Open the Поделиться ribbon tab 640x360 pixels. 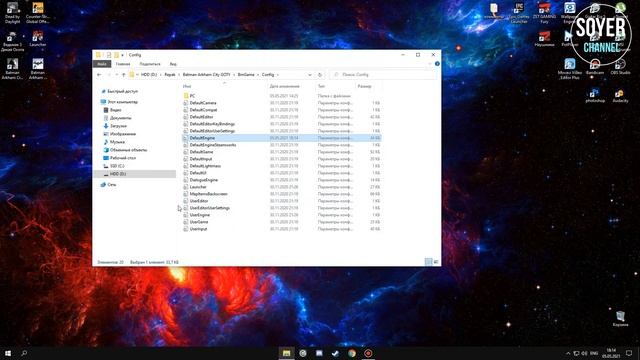[150, 64]
